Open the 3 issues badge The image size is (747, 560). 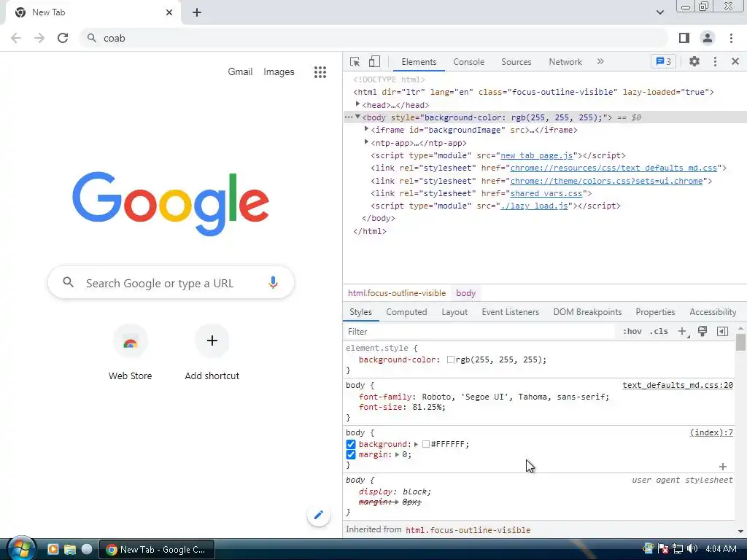tap(663, 61)
